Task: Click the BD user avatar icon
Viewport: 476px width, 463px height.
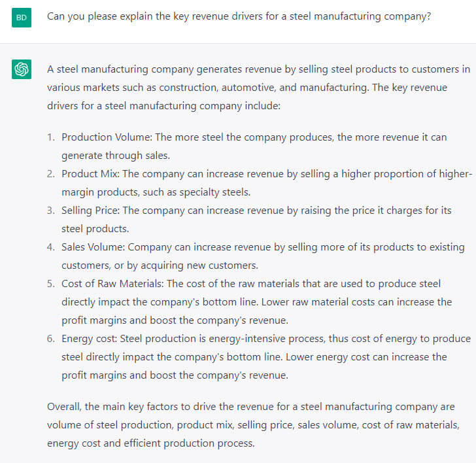Action: pos(21,18)
